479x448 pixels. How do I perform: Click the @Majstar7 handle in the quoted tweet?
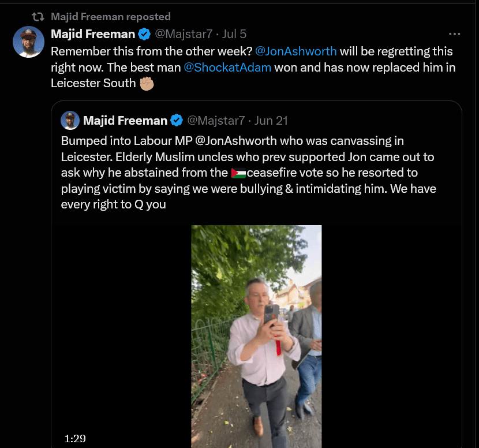[216, 121]
